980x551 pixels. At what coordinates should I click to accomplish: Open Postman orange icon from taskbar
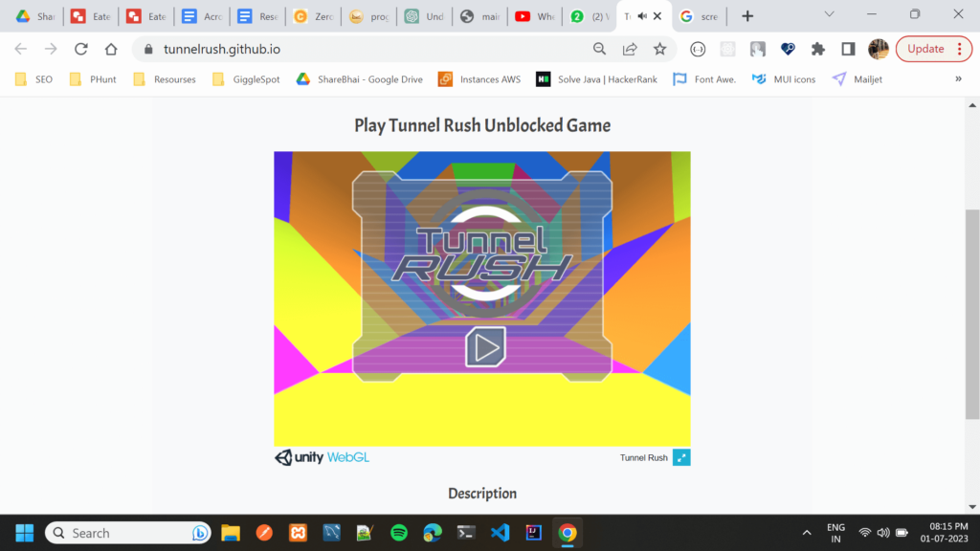click(264, 533)
